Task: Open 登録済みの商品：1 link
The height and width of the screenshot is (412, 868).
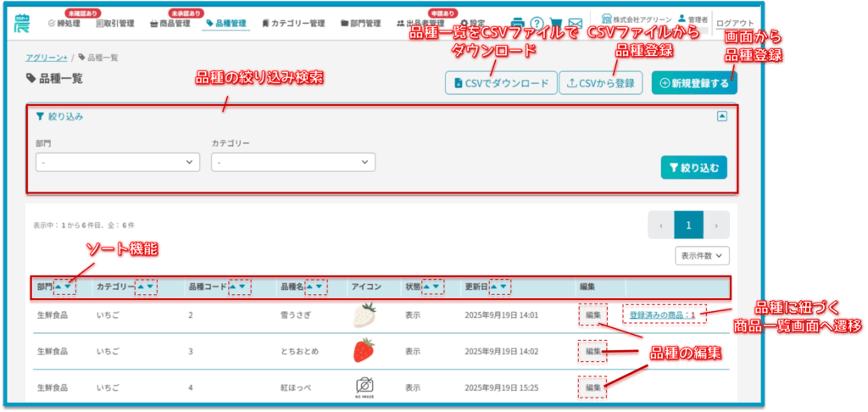Action: [x=662, y=315]
